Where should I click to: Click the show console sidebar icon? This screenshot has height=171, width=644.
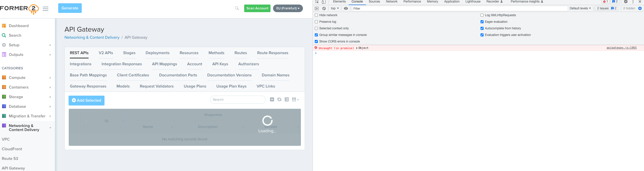point(317,8)
